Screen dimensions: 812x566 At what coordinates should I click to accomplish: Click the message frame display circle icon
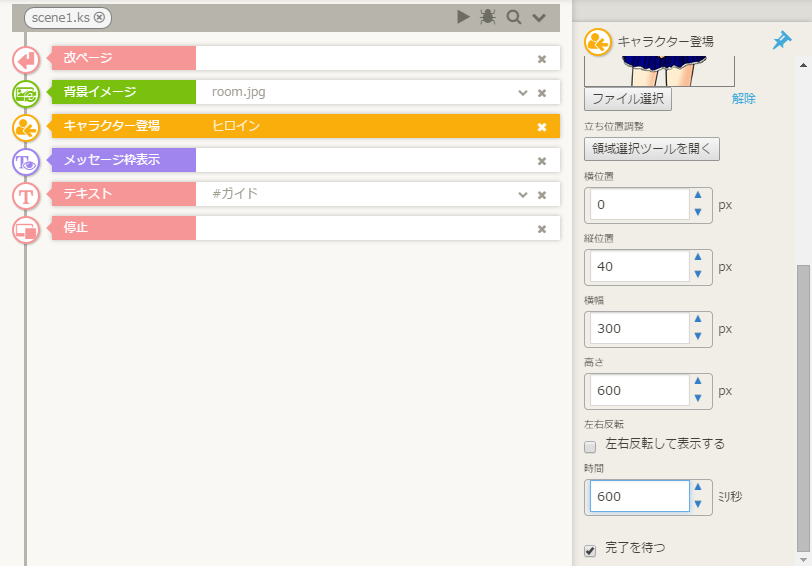[26, 162]
